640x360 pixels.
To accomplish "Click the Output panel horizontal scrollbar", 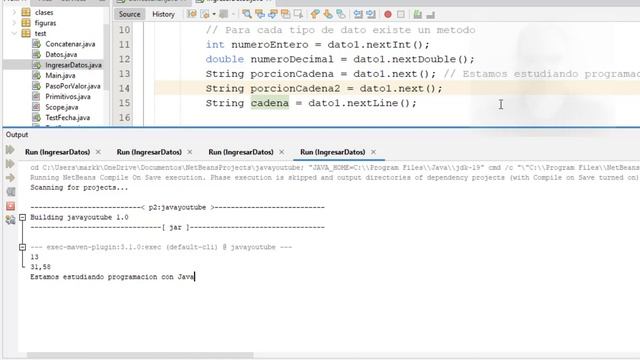I will pyautogui.click(x=140, y=356).
